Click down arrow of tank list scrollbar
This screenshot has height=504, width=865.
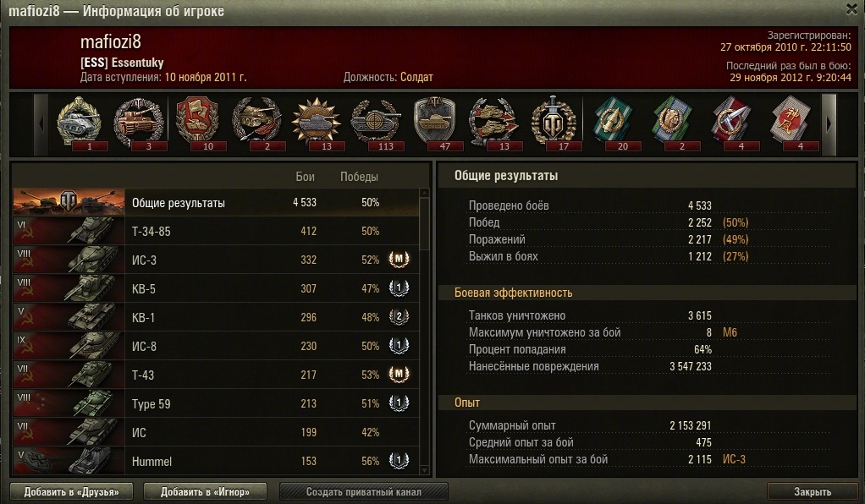424,470
